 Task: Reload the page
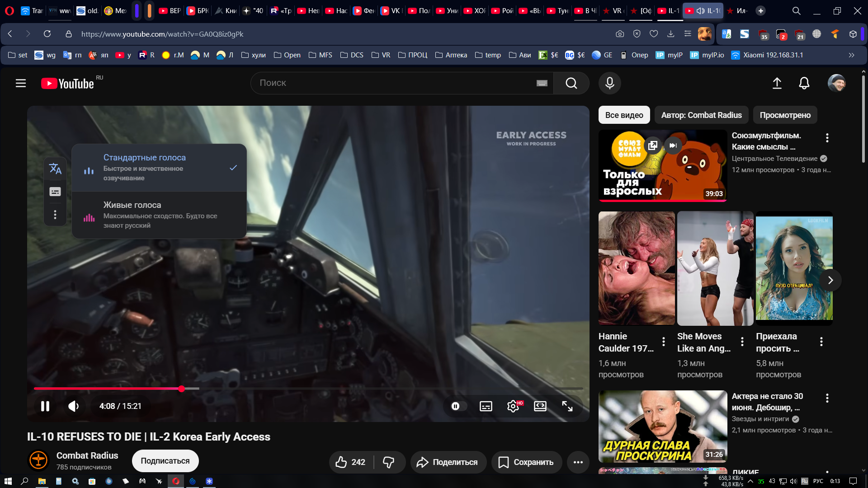pyautogui.click(x=47, y=34)
